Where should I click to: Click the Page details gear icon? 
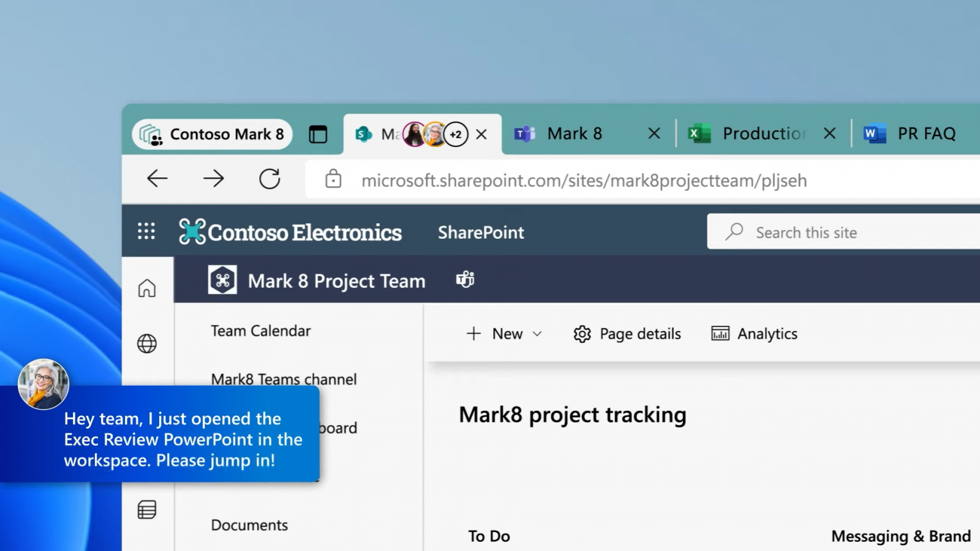tap(581, 334)
